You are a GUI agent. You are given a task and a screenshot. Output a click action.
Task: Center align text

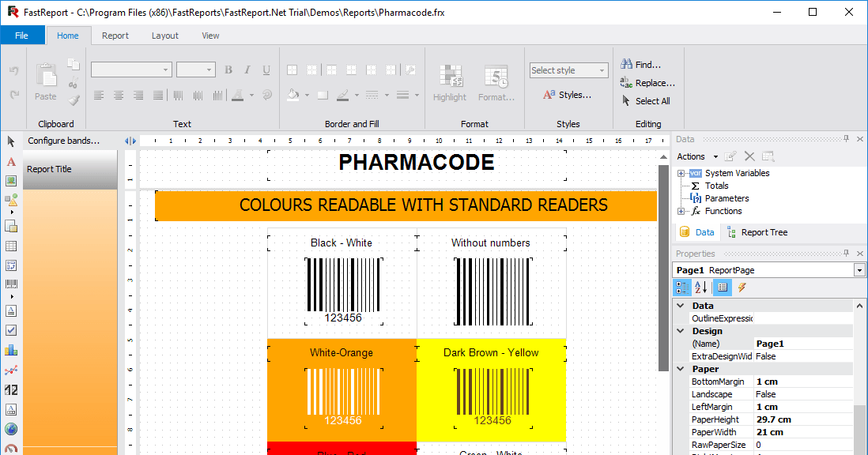tap(119, 95)
